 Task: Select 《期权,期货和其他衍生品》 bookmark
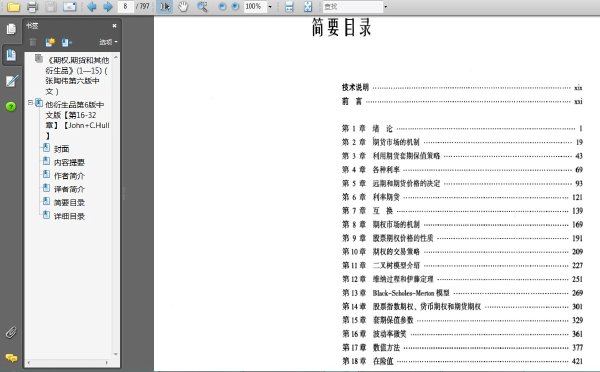click(x=77, y=76)
